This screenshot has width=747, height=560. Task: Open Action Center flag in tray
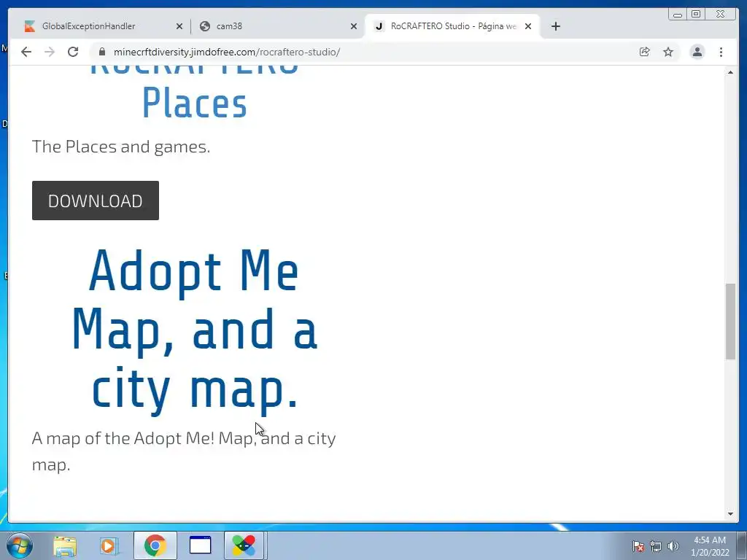638,546
